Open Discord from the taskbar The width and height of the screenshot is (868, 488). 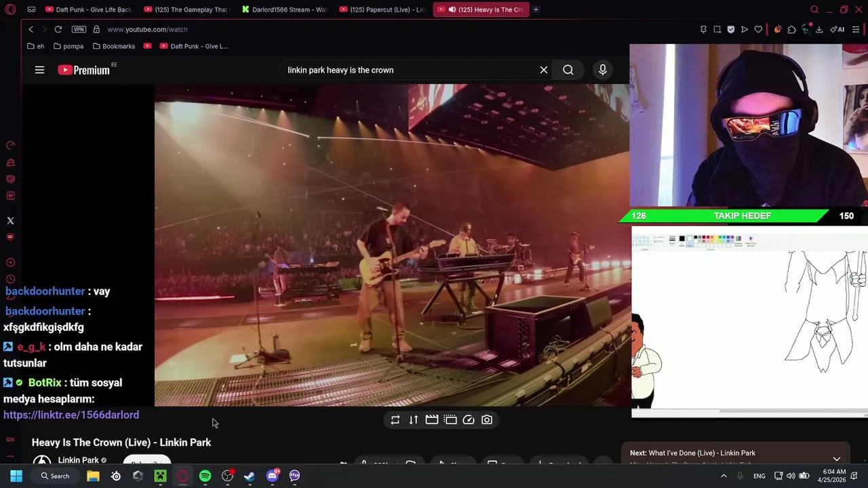[272, 476]
